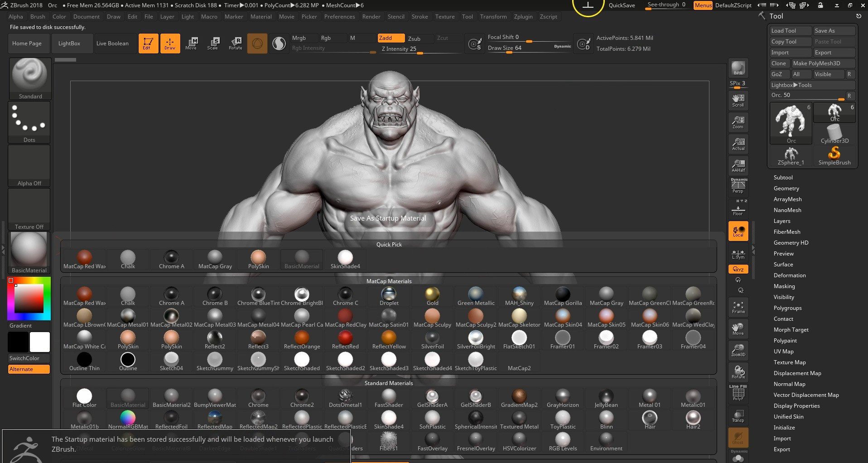Open the Standard brush thumbnail
The width and height of the screenshot is (868, 463).
click(x=29, y=78)
